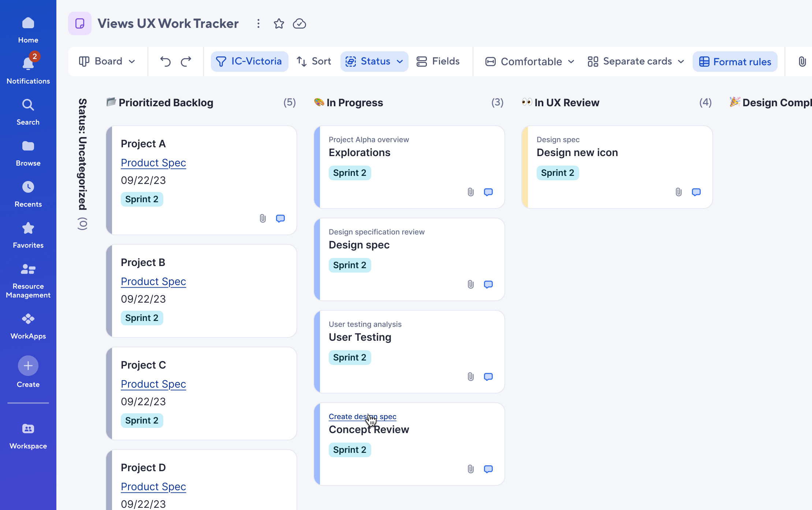Image resolution: width=812 pixels, height=510 pixels.
Task: Click the blue color bar on Explorations card
Action: coord(317,167)
